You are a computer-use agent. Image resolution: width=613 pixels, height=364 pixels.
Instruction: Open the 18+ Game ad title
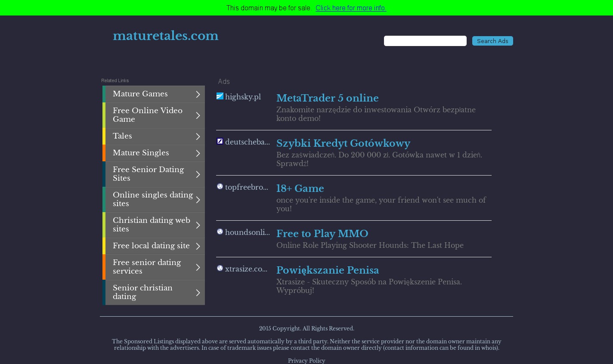pos(300,188)
